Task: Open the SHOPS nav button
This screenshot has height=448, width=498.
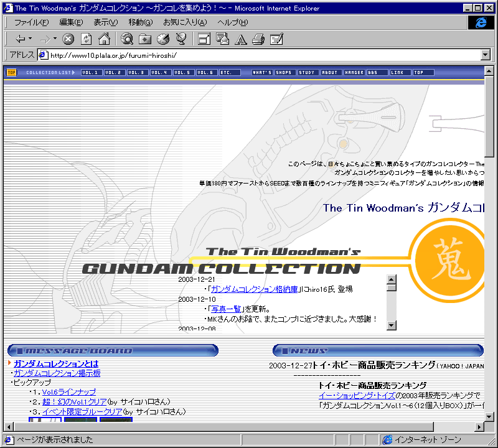Action: coord(285,72)
